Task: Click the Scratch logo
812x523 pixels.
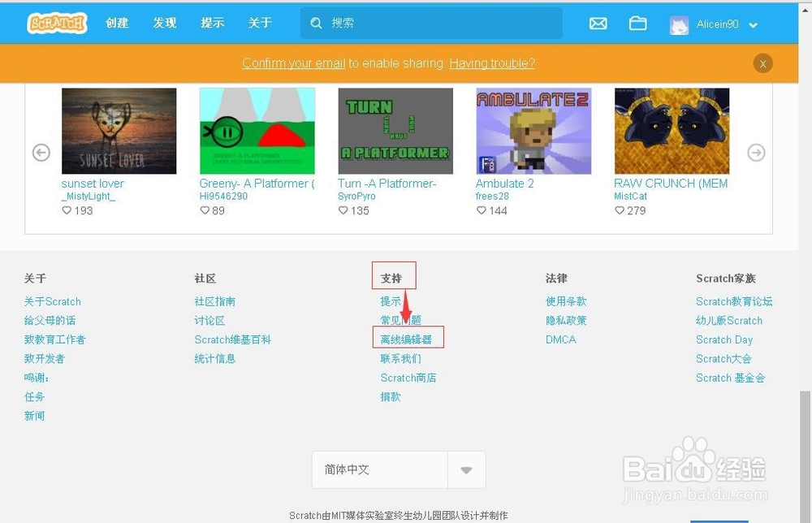Action: pyautogui.click(x=57, y=24)
